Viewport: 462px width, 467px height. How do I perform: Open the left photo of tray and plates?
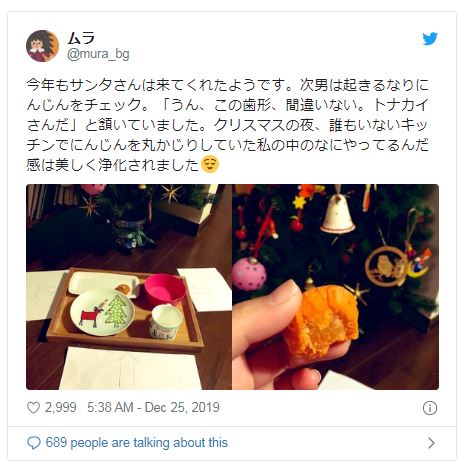click(129, 287)
